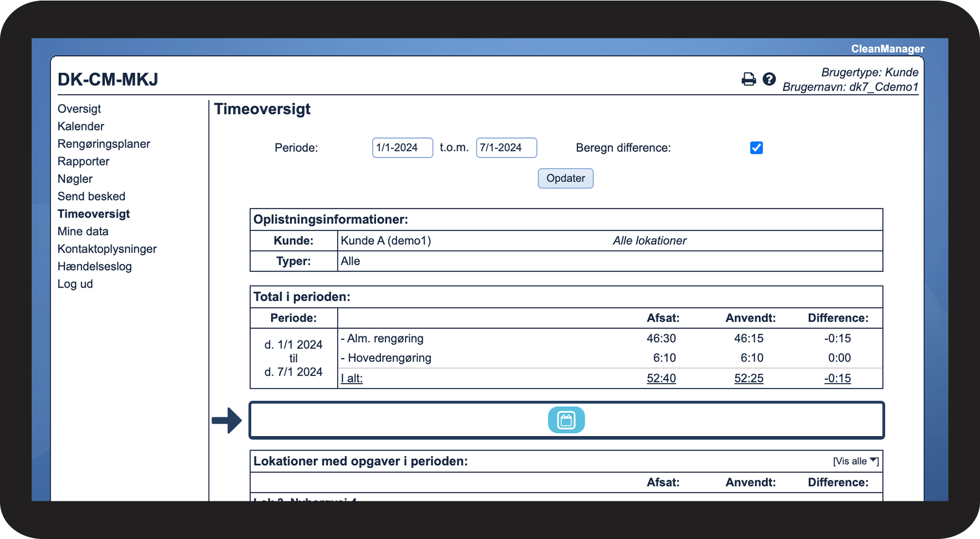The width and height of the screenshot is (980, 539).
Task: Click the Hovedrengøring 6:10 Afsat value
Action: [664, 357]
